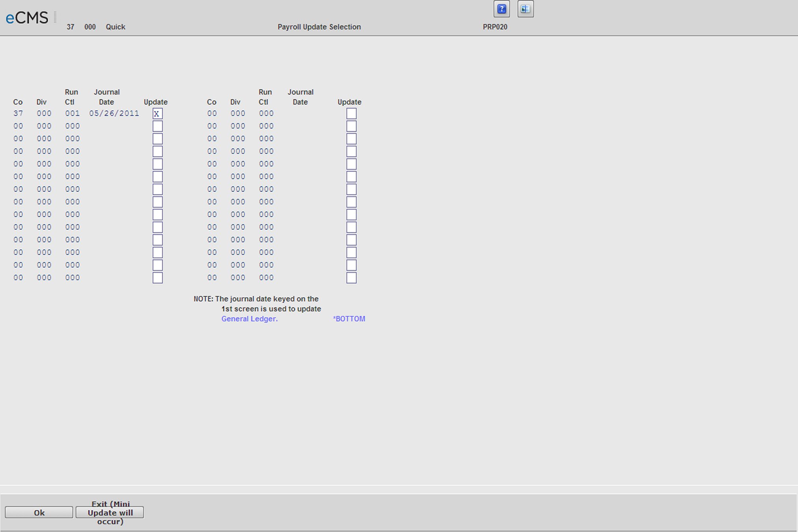
Task: Select the Run Ctl field row one
Action: click(x=71, y=113)
